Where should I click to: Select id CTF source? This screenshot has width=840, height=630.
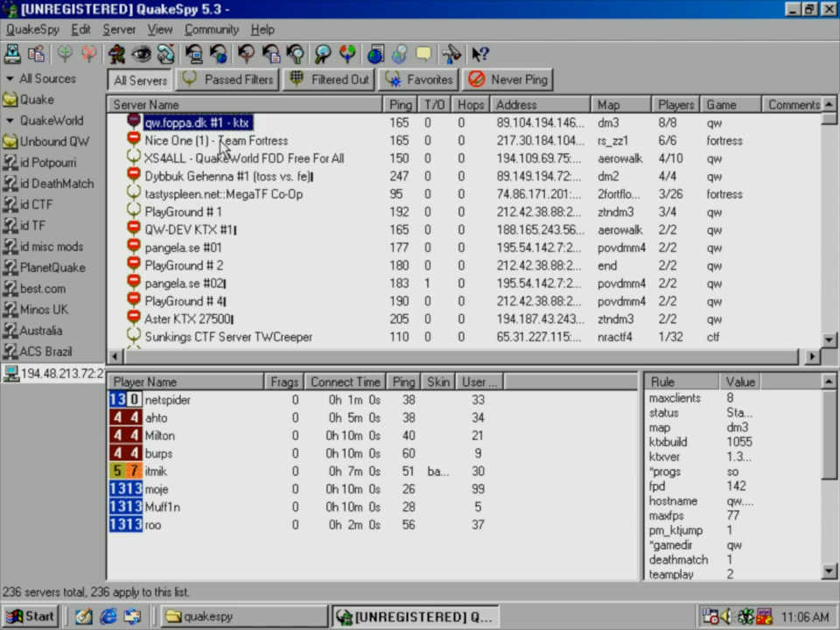click(x=28, y=204)
